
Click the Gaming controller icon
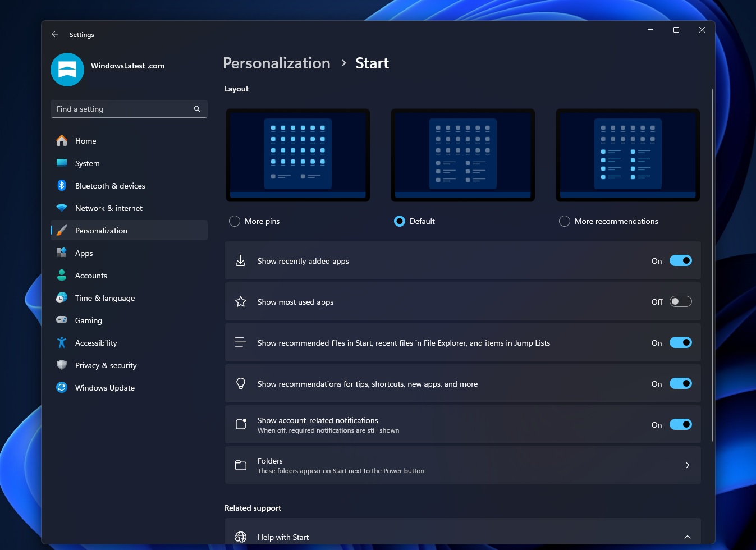coord(62,320)
